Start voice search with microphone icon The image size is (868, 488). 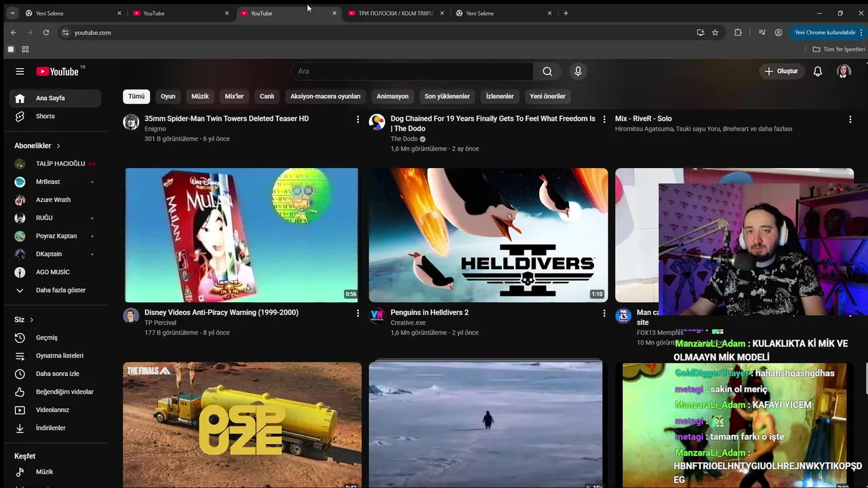click(578, 71)
